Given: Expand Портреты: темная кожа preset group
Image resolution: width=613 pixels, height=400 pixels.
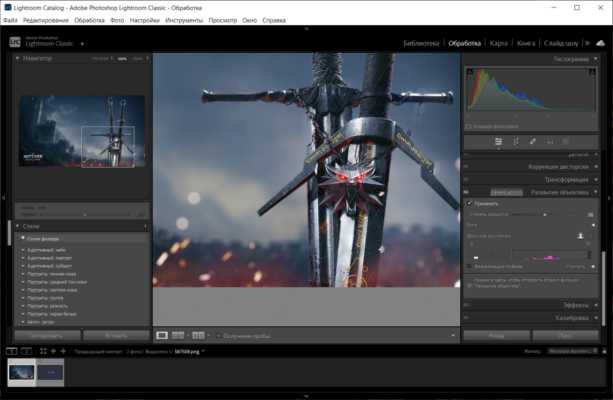Looking at the screenshot, I should point(23,274).
